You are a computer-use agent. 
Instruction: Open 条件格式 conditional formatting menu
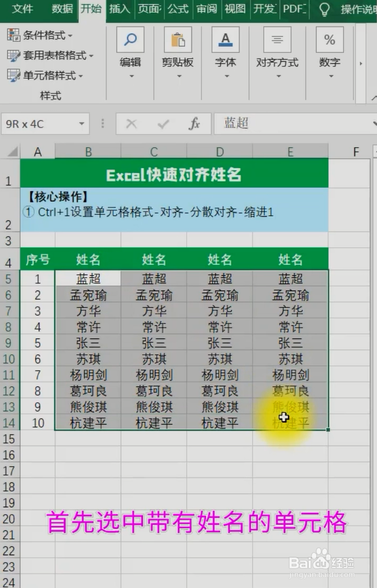40,35
